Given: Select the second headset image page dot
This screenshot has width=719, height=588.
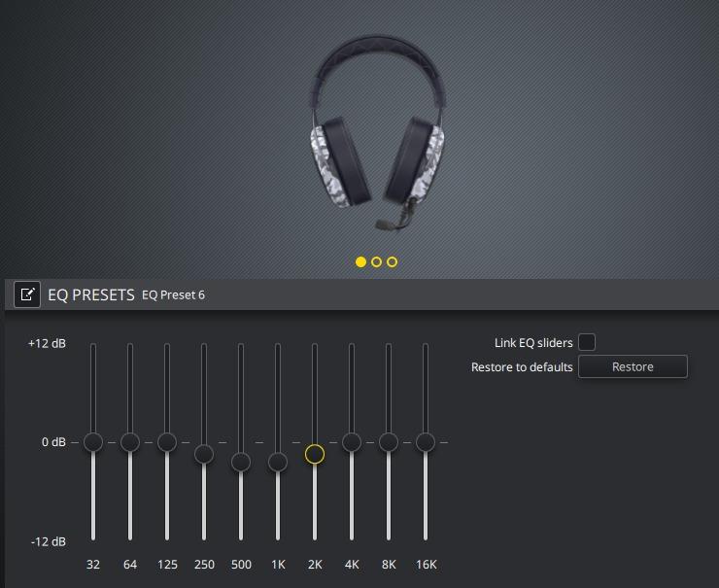Looking at the screenshot, I should pos(376,261).
